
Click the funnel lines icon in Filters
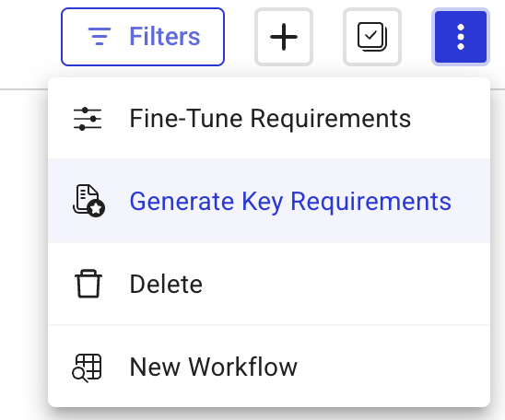point(100,36)
